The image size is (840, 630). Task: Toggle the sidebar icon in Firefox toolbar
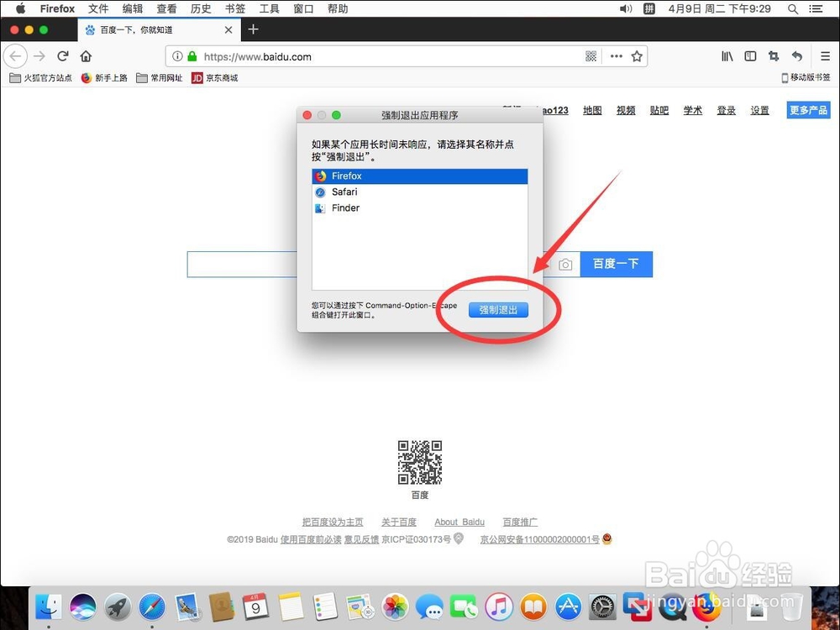[750, 56]
